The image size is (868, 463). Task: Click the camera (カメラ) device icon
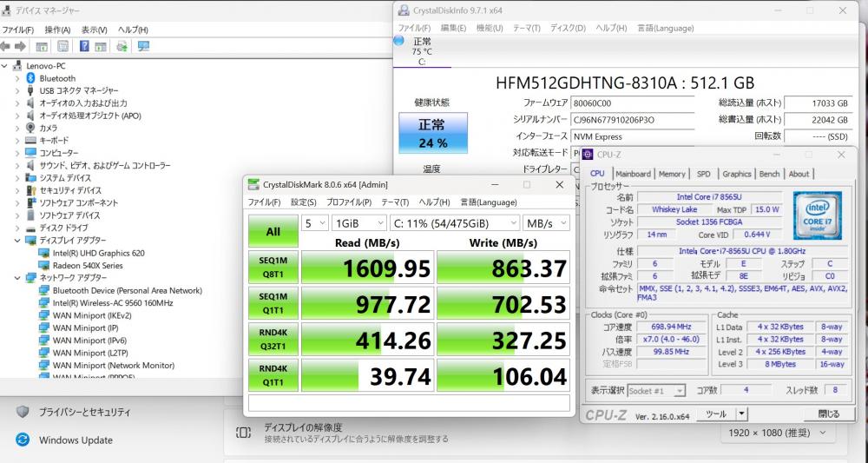click(30, 128)
